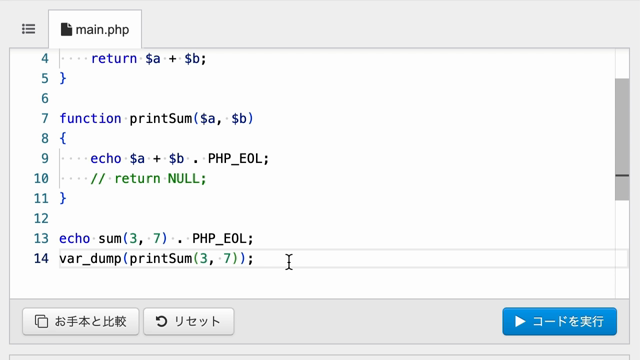
Task: Compare with sample via お手本と比較 button
Action: (x=81, y=321)
